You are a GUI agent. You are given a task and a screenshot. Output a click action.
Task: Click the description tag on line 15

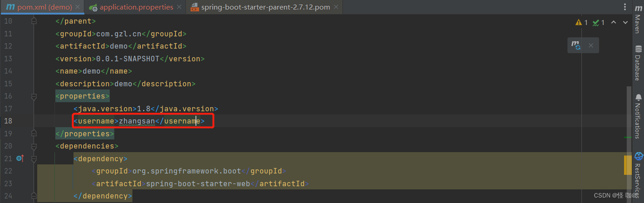pos(85,84)
